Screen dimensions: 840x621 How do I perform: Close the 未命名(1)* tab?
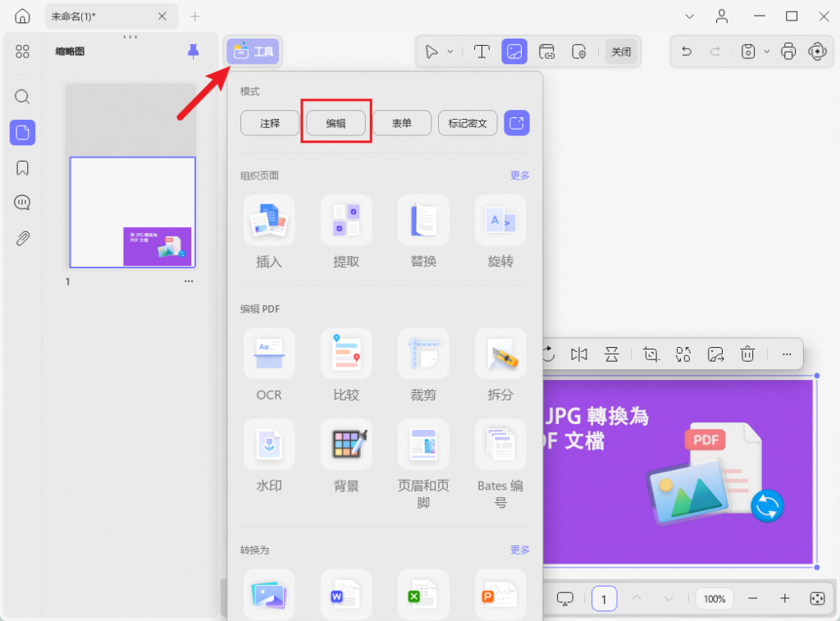162,16
